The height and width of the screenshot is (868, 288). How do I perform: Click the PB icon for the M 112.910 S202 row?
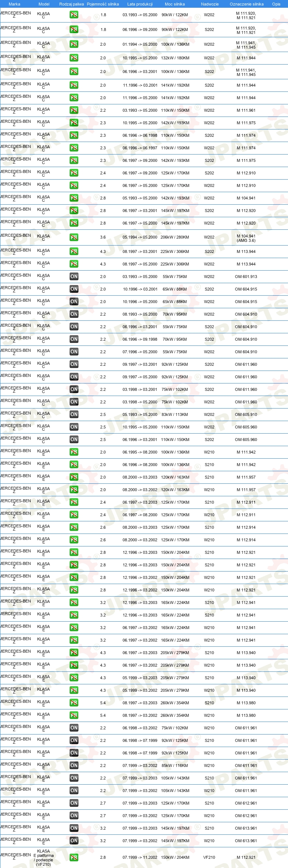tap(74, 173)
